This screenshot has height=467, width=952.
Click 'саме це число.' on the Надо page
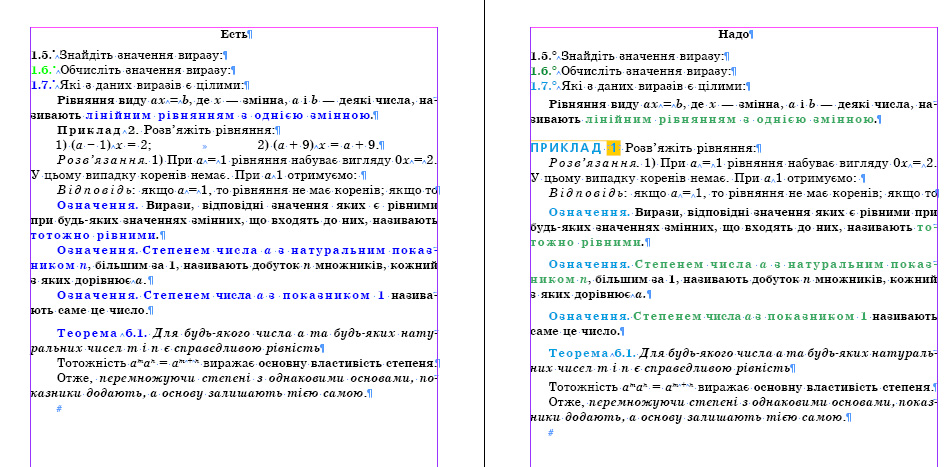pos(574,332)
